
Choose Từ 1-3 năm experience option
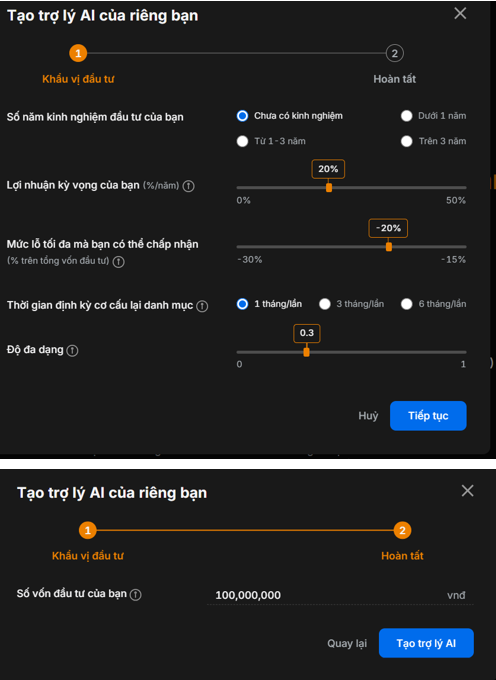242,141
